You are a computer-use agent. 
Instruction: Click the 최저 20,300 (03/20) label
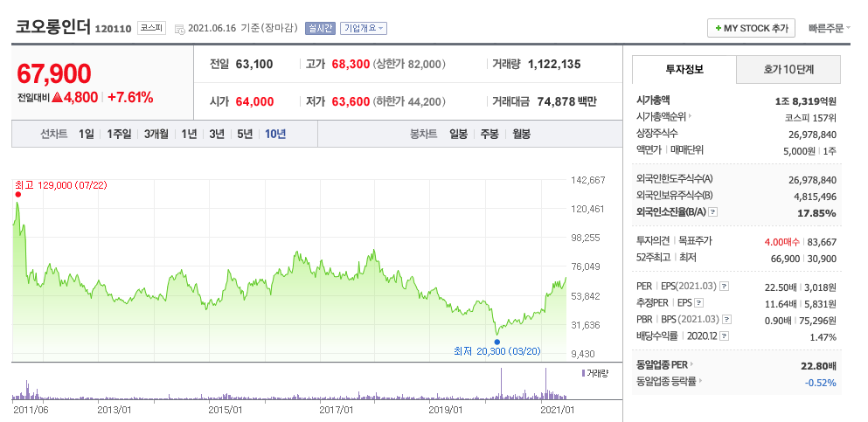coord(497,350)
